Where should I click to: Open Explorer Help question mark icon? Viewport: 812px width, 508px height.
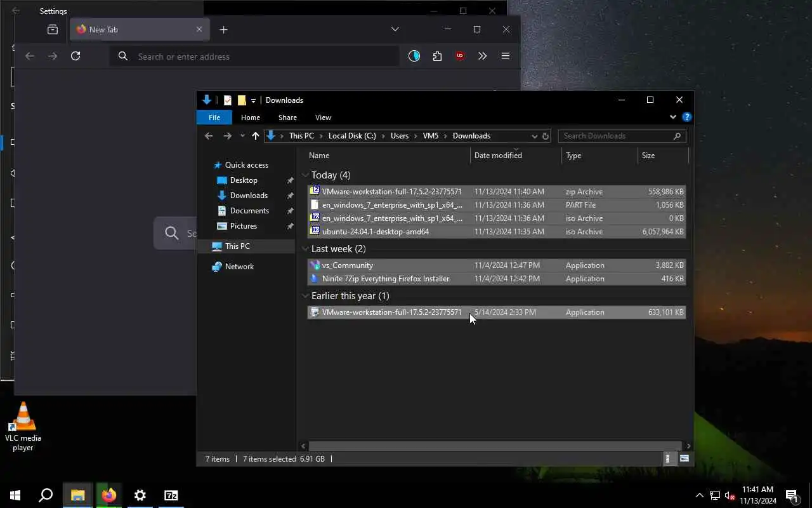pyautogui.click(x=686, y=117)
